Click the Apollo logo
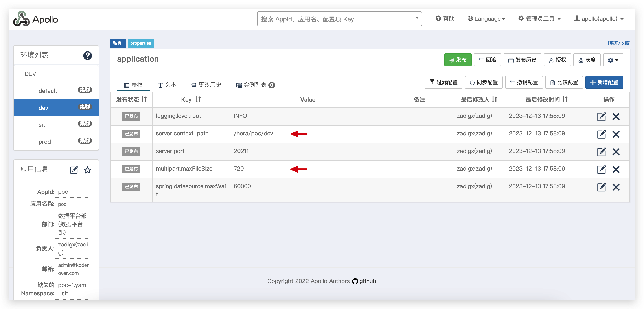Image resolution: width=644 pixels, height=309 pixels. [35, 19]
